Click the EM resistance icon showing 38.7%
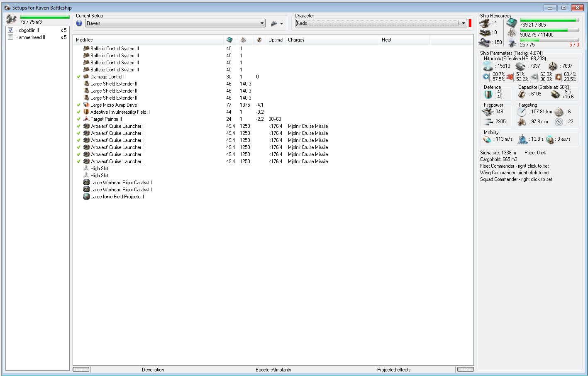This screenshot has height=376, width=588. pos(486,77)
